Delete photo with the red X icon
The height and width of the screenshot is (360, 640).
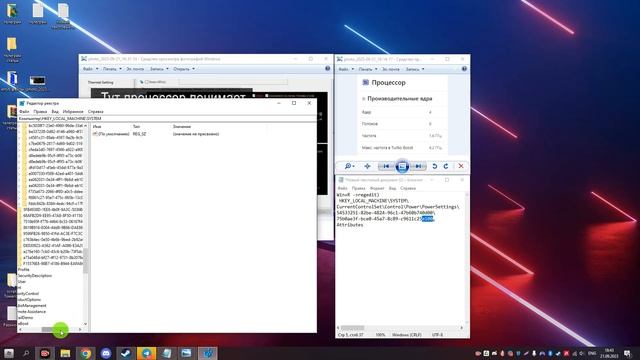pyautogui.click(x=461, y=166)
